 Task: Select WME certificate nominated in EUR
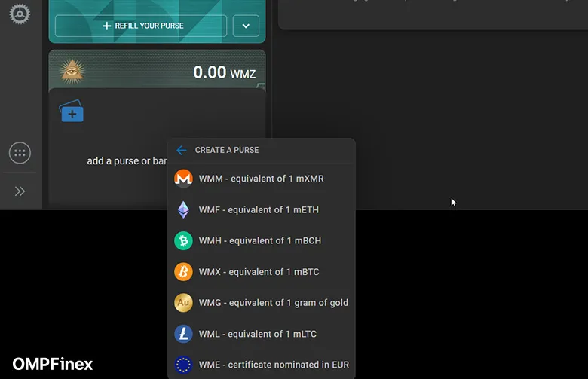(x=274, y=365)
